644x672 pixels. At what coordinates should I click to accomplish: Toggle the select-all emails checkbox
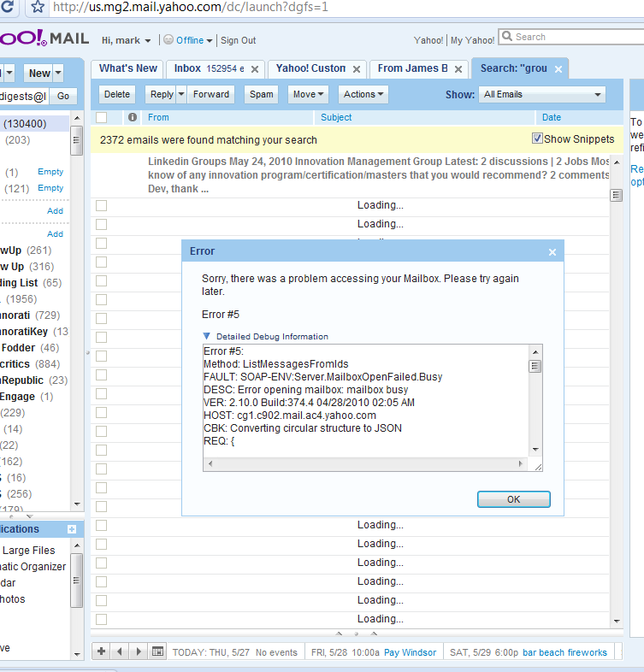[101, 117]
